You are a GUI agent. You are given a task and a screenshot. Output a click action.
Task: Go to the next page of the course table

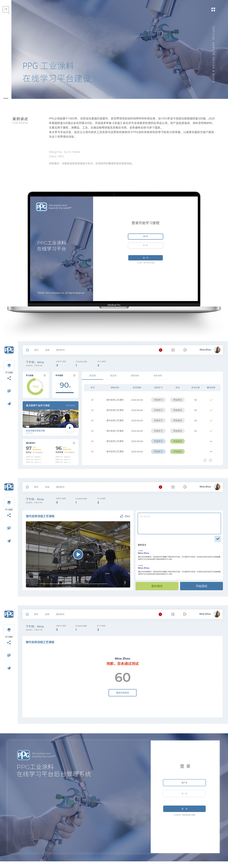point(211,460)
